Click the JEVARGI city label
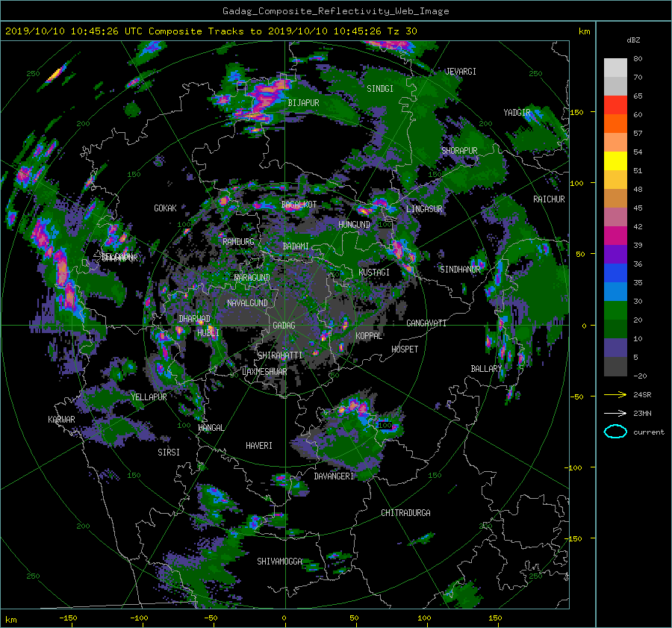This screenshot has height=628, width=672. coord(461,71)
